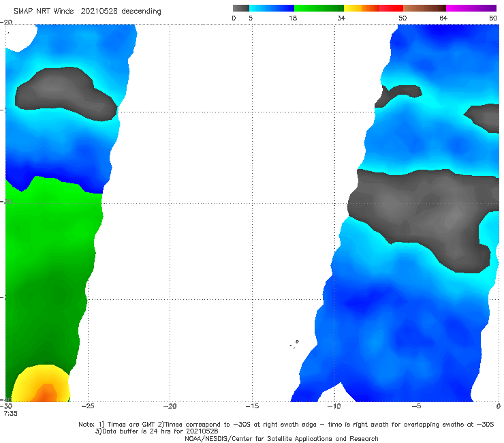Click the yellow-orange colorbar segment after 34

[361, 8]
